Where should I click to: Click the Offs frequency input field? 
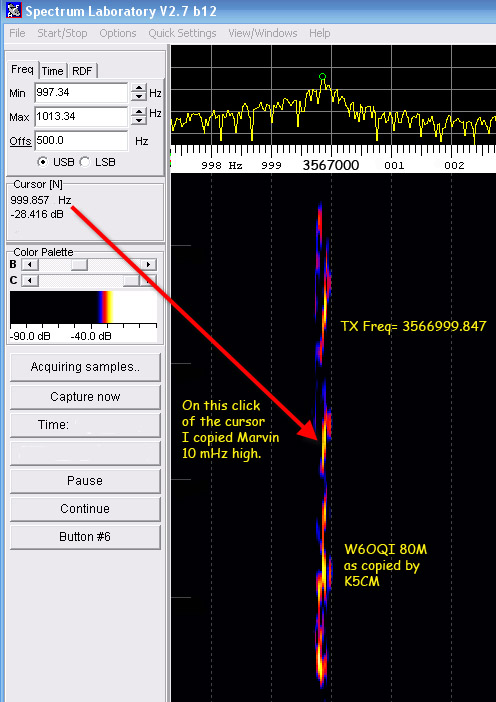click(x=81, y=141)
